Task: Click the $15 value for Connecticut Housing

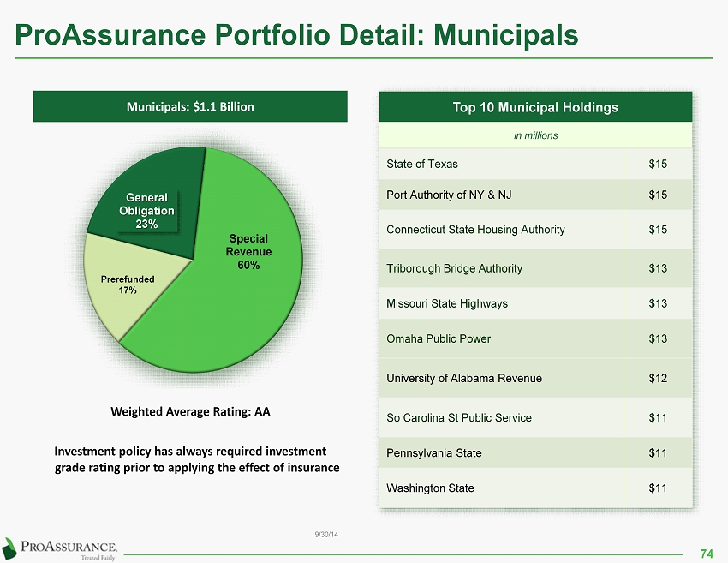Action: coord(658,230)
